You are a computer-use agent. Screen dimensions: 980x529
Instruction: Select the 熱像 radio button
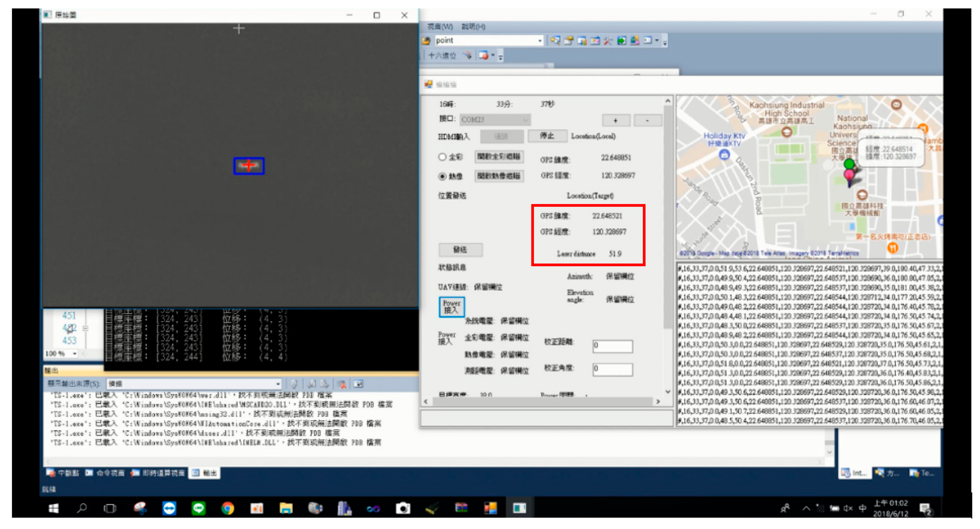pyautogui.click(x=442, y=176)
